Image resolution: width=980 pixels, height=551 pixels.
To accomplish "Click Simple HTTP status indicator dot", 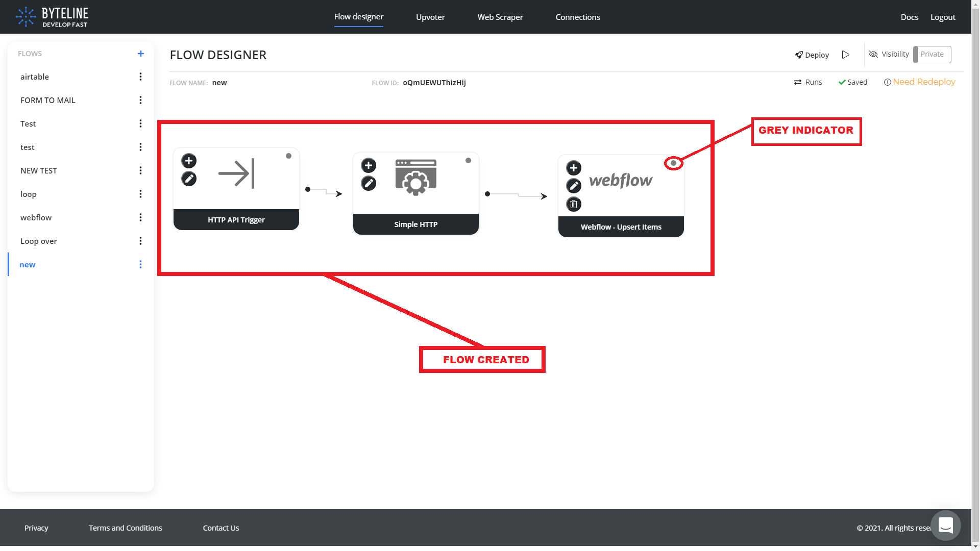I will click(x=468, y=161).
